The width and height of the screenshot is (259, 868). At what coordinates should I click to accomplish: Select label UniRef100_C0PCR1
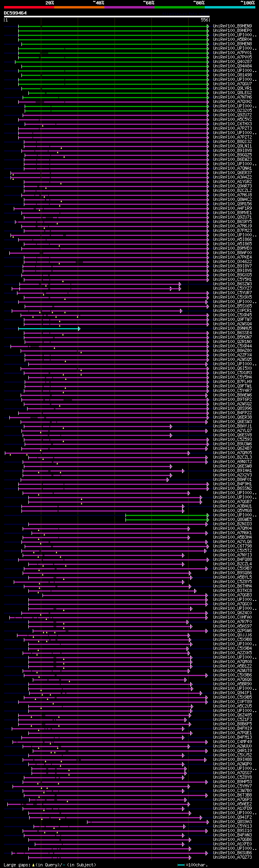click(x=232, y=311)
